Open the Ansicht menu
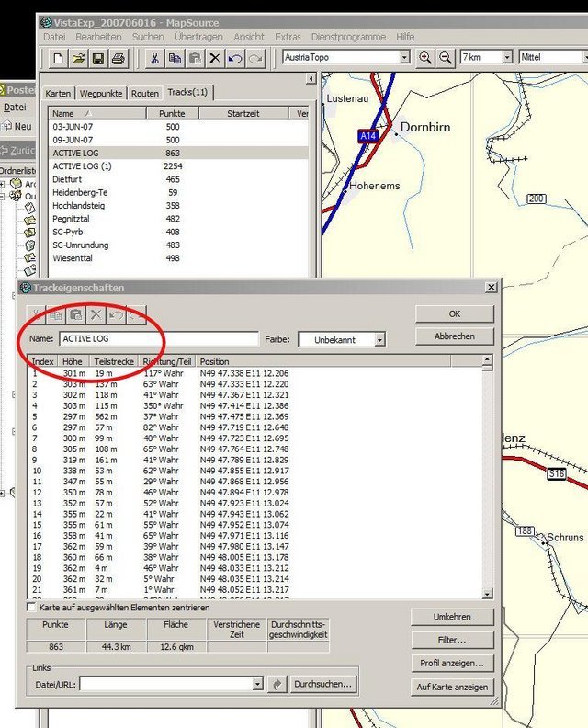 249,37
